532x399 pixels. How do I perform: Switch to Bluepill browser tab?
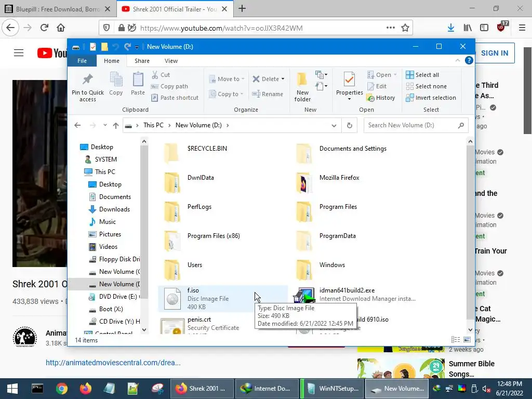[x=58, y=9]
